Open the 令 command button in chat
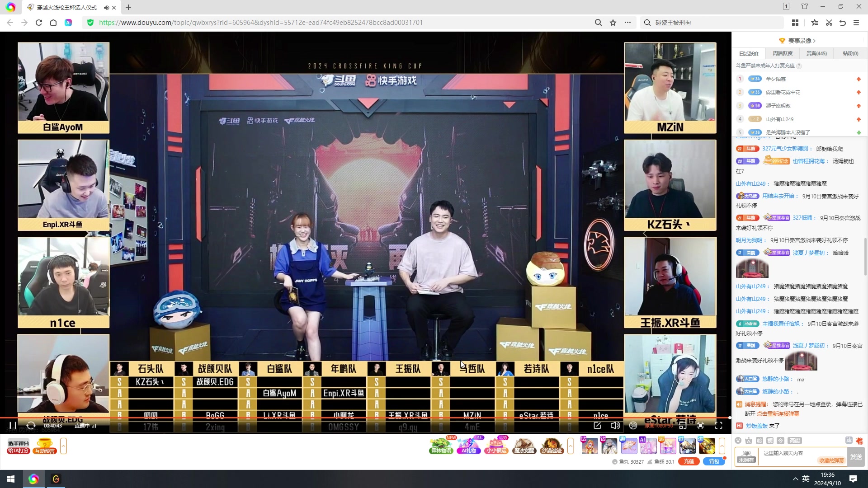868x488 pixels. (781, 441)
